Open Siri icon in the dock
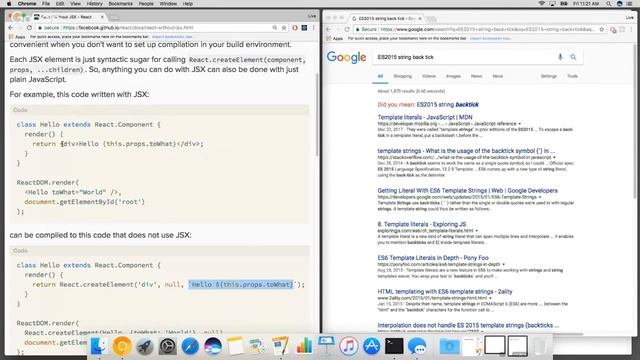This screenshot has width=640, height=360. [213, 346]
